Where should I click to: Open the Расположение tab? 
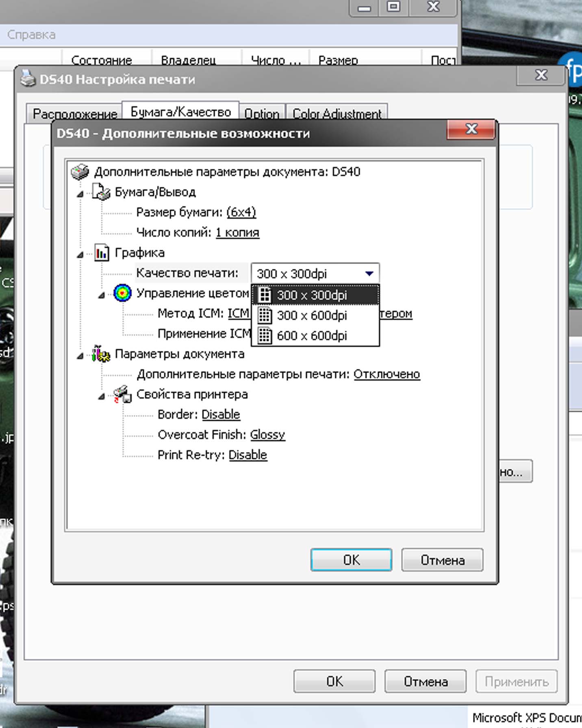[x=75, y=114]
